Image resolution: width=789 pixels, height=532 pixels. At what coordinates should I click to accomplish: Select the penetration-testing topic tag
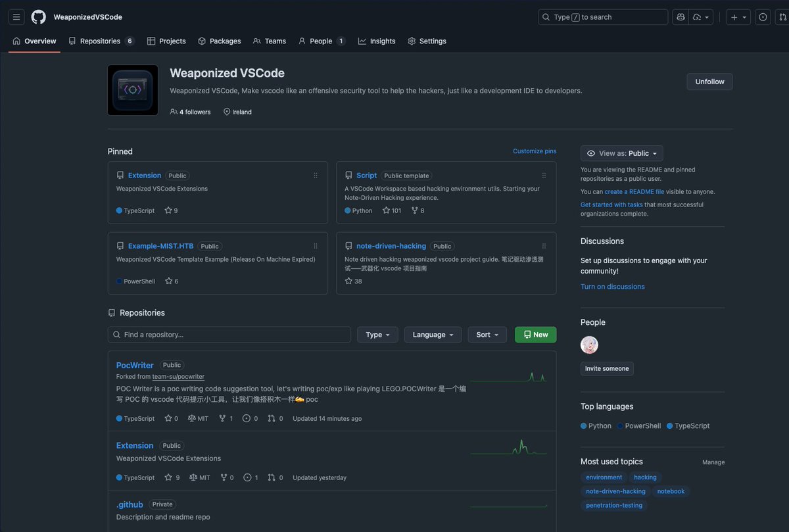pos(614,505)
